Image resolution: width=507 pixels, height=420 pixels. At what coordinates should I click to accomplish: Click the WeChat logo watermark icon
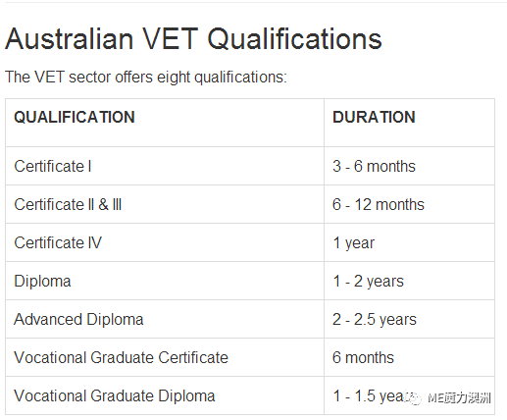tap(413, 397)
